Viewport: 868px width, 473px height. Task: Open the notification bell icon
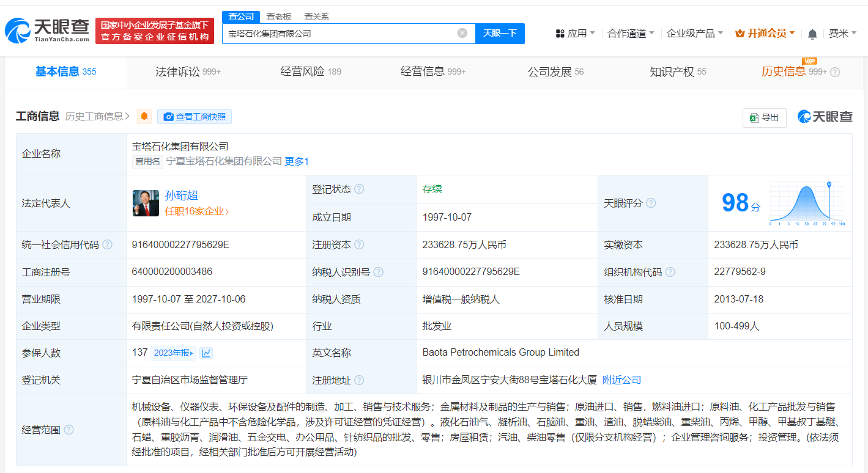click(812, 33)
